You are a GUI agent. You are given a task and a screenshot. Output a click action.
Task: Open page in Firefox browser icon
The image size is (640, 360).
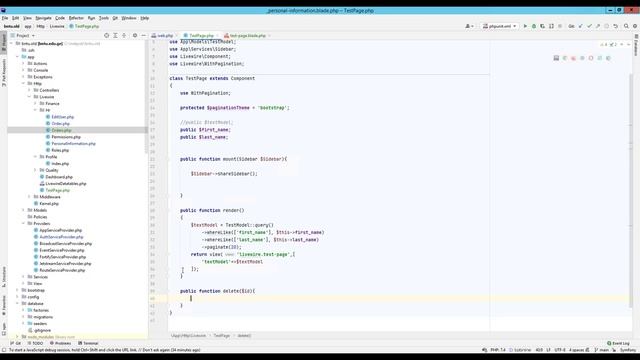[573, 58]
